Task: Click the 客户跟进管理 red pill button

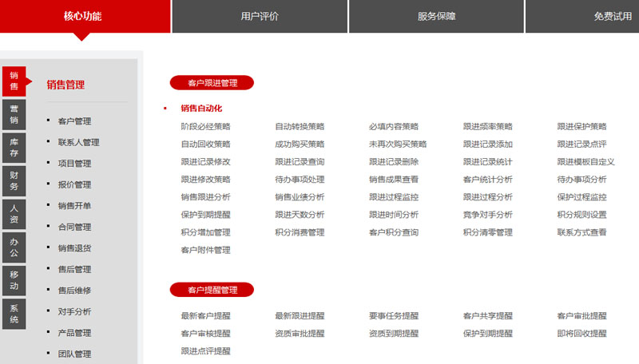Action: [x=212, y=82]
